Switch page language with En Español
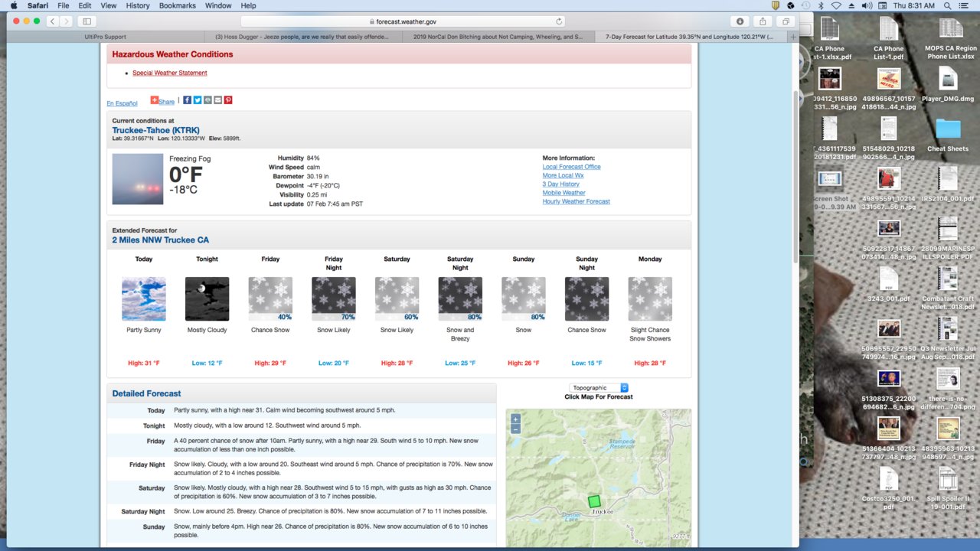The image size is (980, 551). [x=122, y=103]
